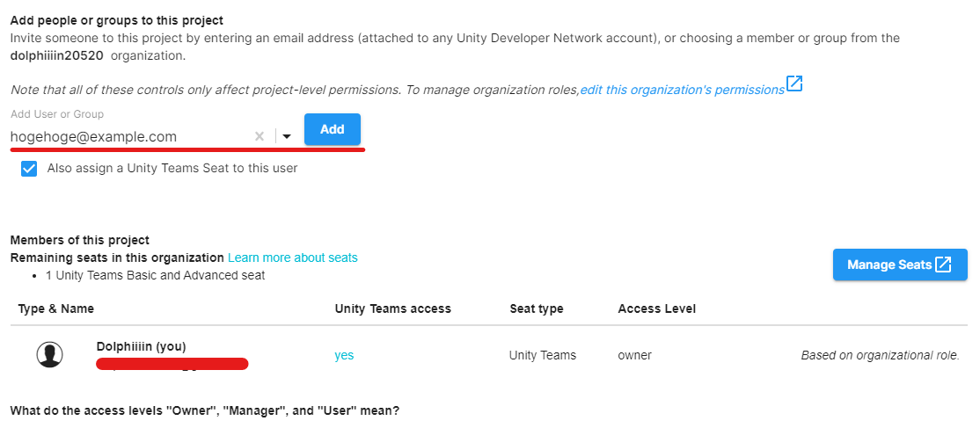Click the Manage Seats button
This screenshot has height=428, width=980.
pyautogui.click(x=900, y=265)
